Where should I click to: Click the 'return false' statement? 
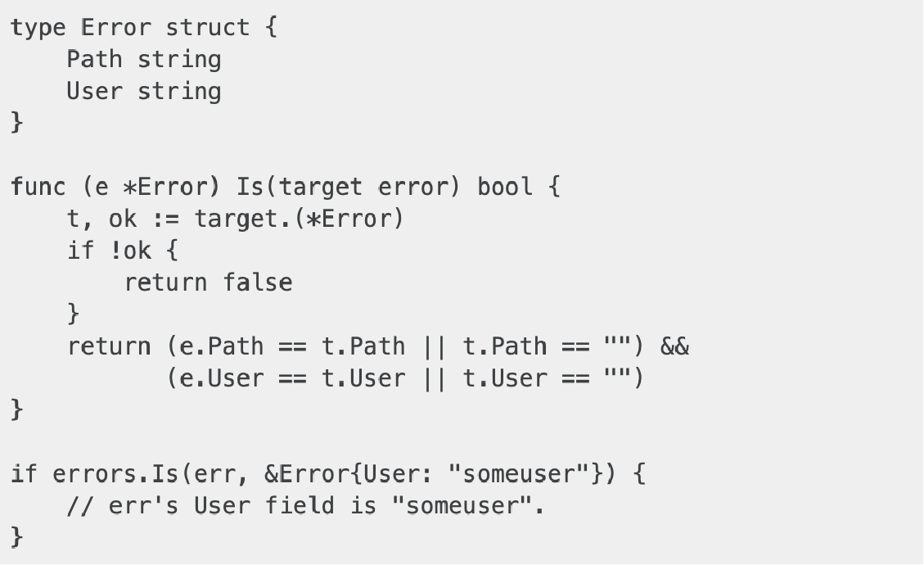tap(208, 282)
